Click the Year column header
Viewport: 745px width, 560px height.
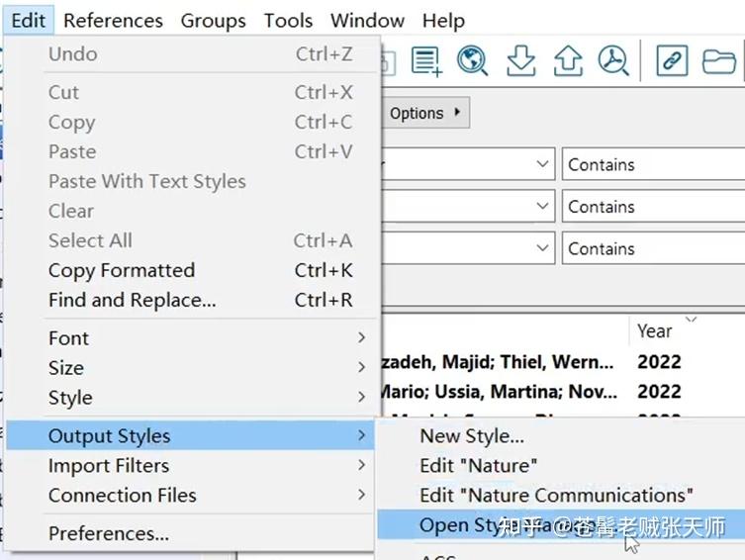(x=655, y=331)
